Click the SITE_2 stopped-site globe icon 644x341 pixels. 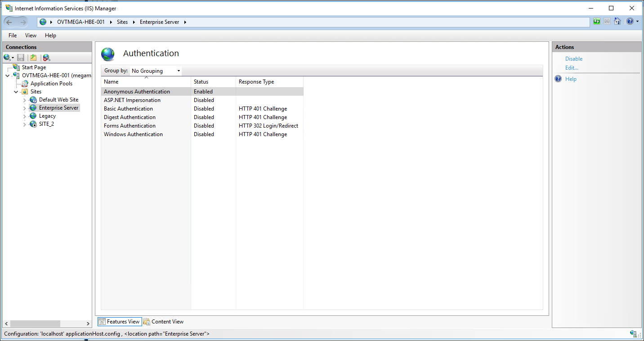point(33,124)
